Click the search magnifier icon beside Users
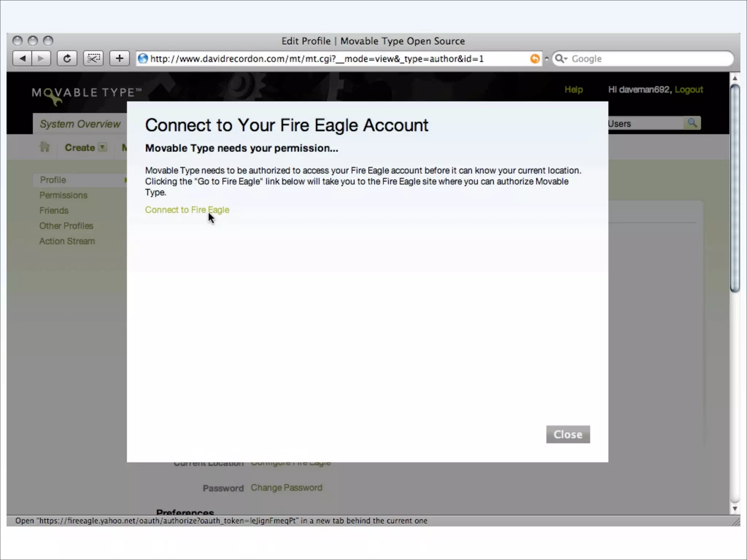Image resolution: width=747 pixels, height=560 pixels. click(x=692, y=123)
